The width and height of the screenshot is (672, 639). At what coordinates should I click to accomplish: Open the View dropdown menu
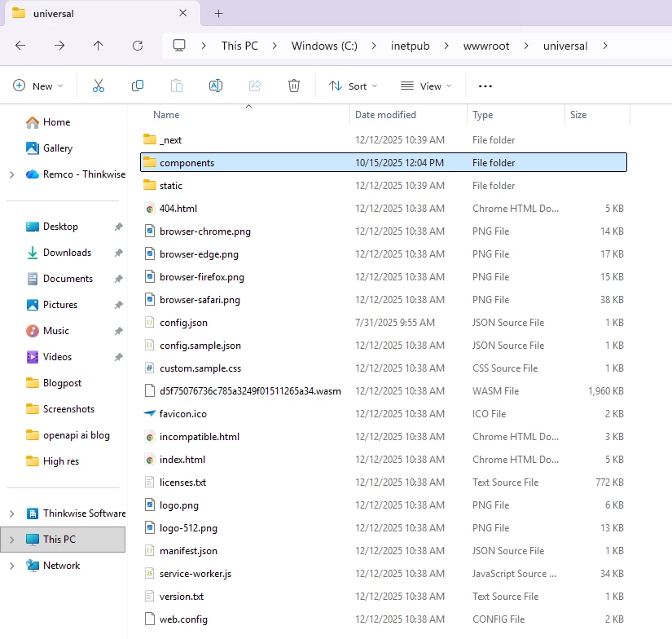click(x=425, y=86)
